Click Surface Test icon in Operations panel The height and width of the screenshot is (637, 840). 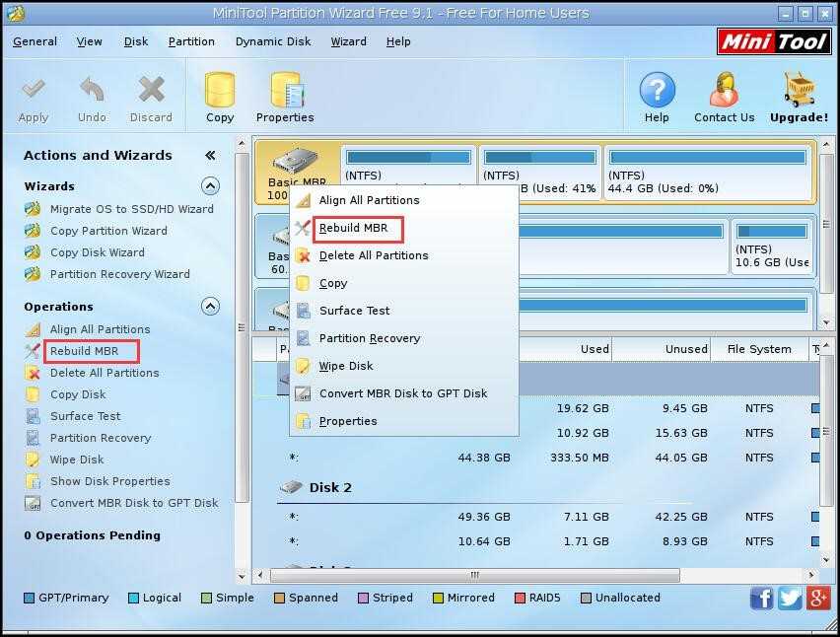tap(33, 416)
